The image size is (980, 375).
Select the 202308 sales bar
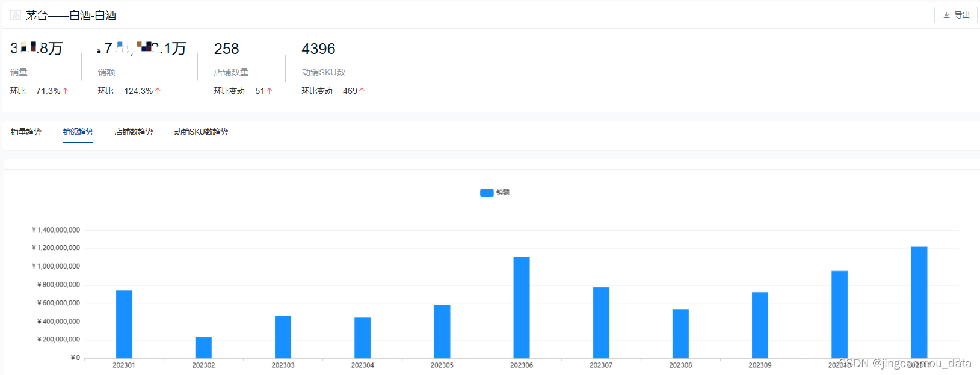click(680, 334)
